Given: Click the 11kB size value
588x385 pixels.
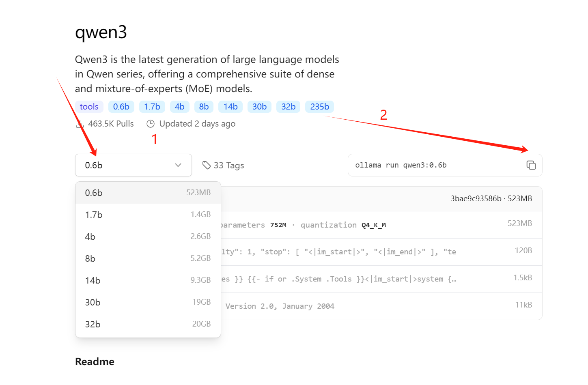Looking at the screenshot, I should tap(523, 305).
